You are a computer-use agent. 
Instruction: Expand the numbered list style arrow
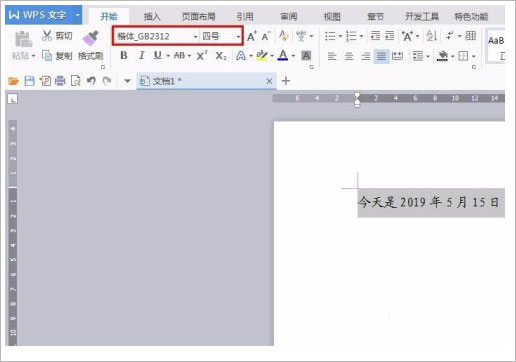361,36
